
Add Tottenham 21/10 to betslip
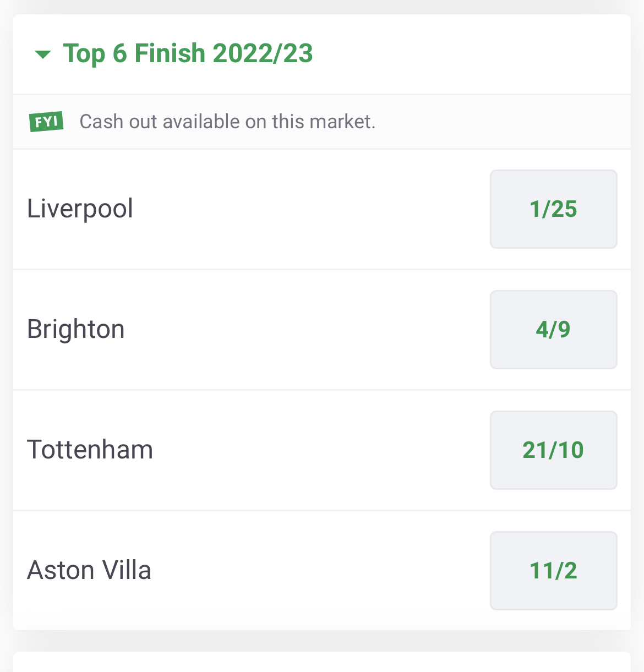point(553,450)
